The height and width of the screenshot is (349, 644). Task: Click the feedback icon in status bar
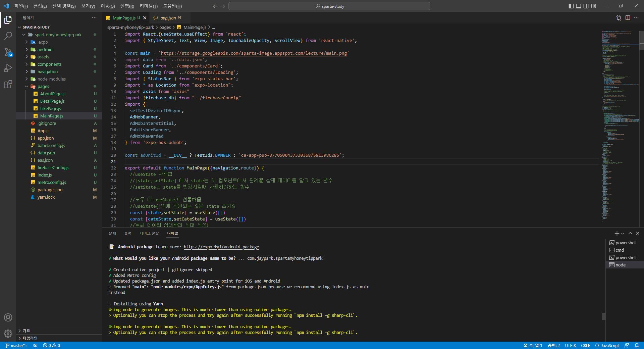(x=627, y=345)
